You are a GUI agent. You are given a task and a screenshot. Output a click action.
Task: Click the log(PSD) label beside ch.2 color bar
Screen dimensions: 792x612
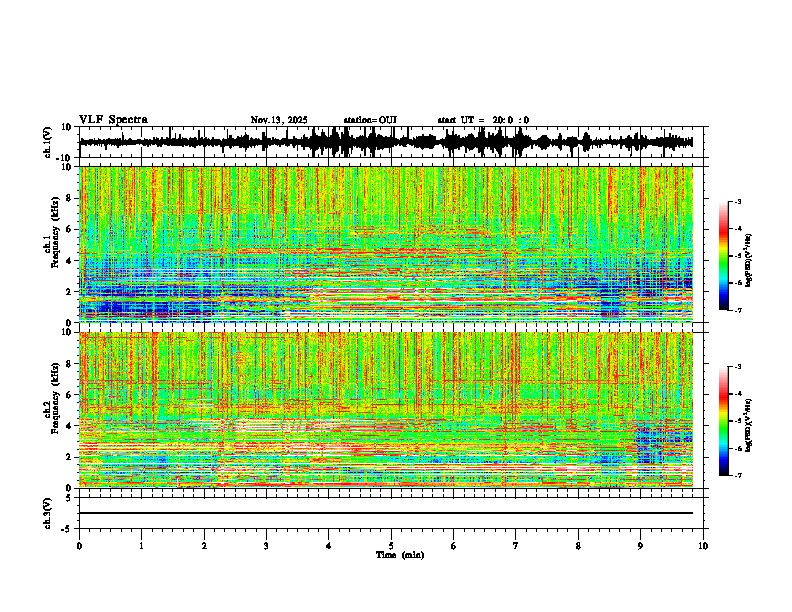(x=748, y=425)
